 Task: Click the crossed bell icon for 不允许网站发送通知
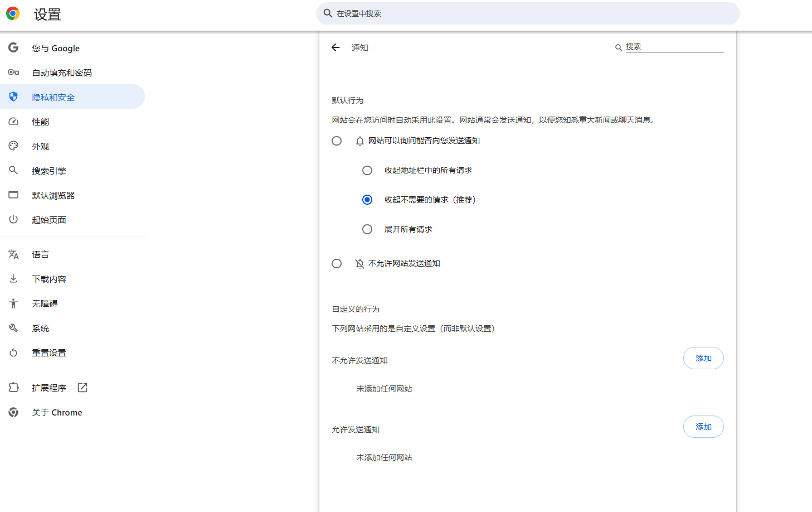click(360, 263)
